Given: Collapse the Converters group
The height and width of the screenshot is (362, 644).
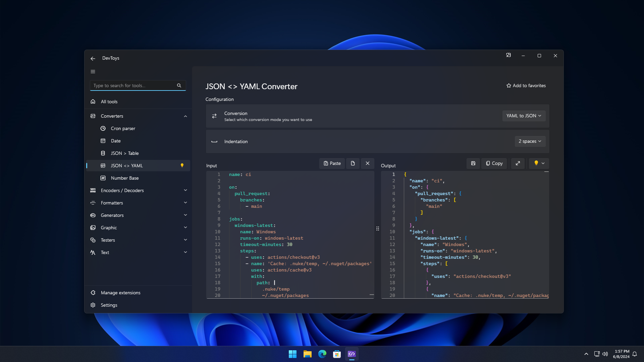Looking at the screenshot, I should coord(138,116).
